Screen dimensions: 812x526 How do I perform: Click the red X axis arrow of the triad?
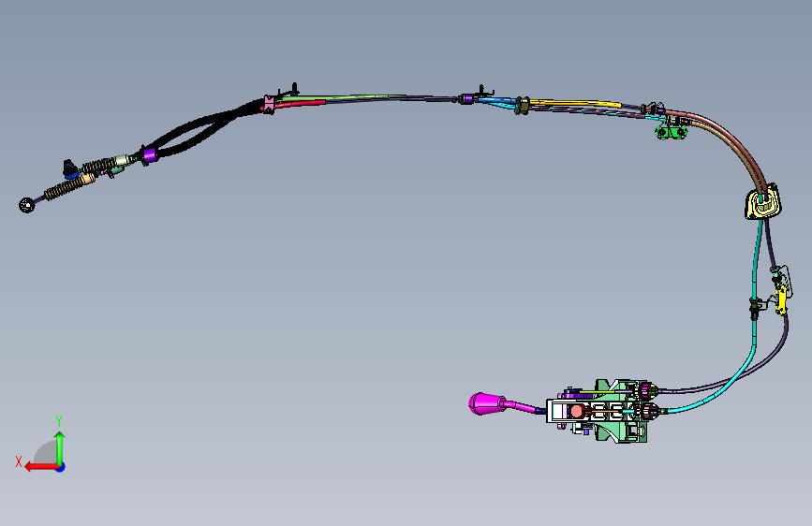pyautogui.click(x=41, y=467)
